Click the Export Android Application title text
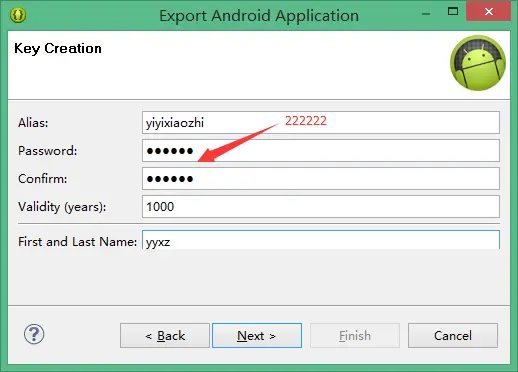Image resolution: width=518 pixels, height=372 pixels. (259, 16)
